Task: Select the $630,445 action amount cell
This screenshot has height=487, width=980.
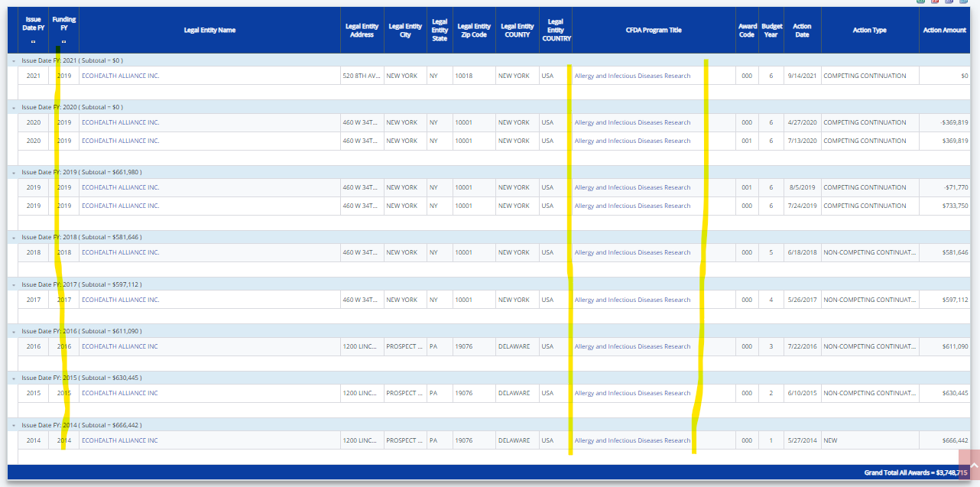Action: [945, 393]
